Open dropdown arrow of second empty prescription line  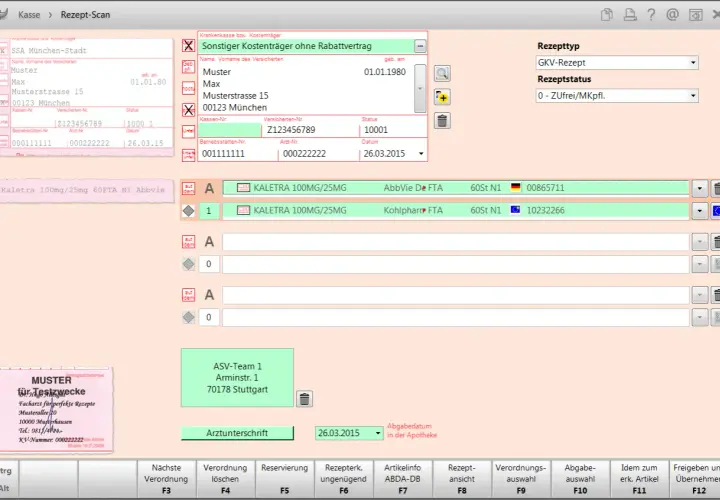click(700, 242)
